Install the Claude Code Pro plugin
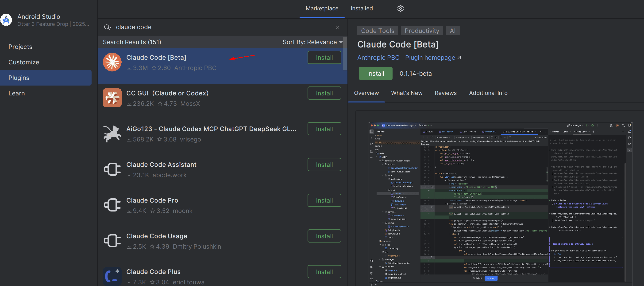The height and width of the screenshot is (286, 644). 324,200
